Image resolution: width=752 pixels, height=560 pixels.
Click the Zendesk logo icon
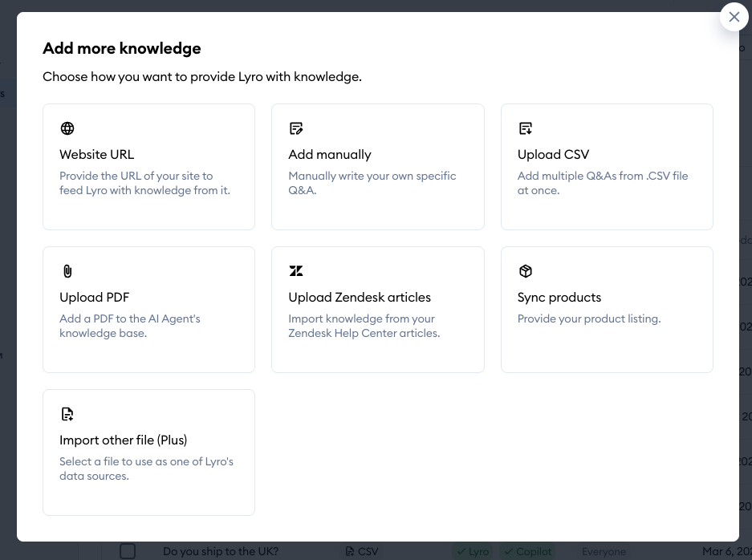coord(296,271)
